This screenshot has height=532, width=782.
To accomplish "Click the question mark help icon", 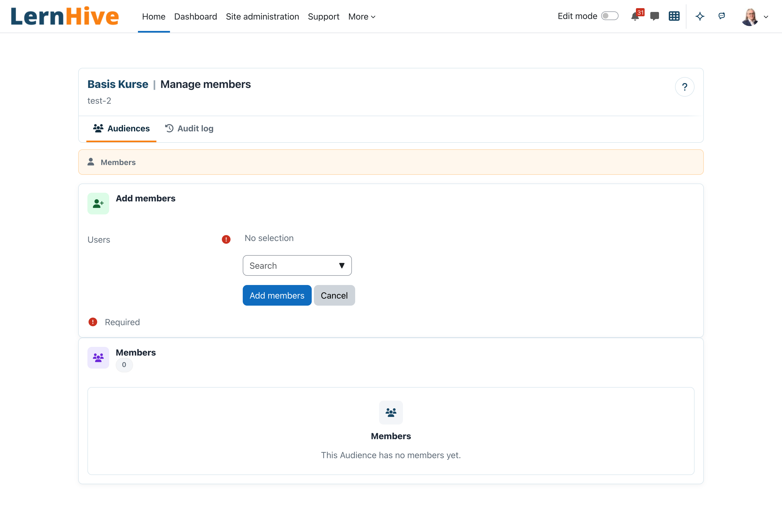I will coord(685,87).
